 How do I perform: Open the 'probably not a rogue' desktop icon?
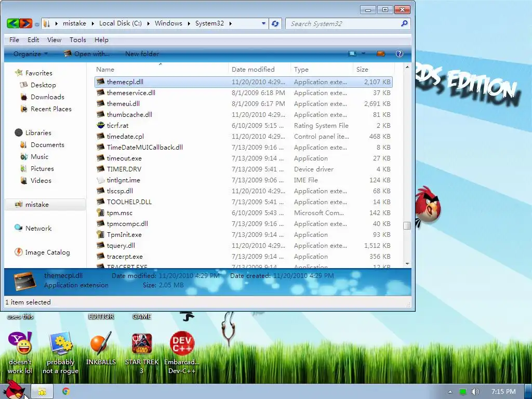pyautogui.click(x=61, y=343)
